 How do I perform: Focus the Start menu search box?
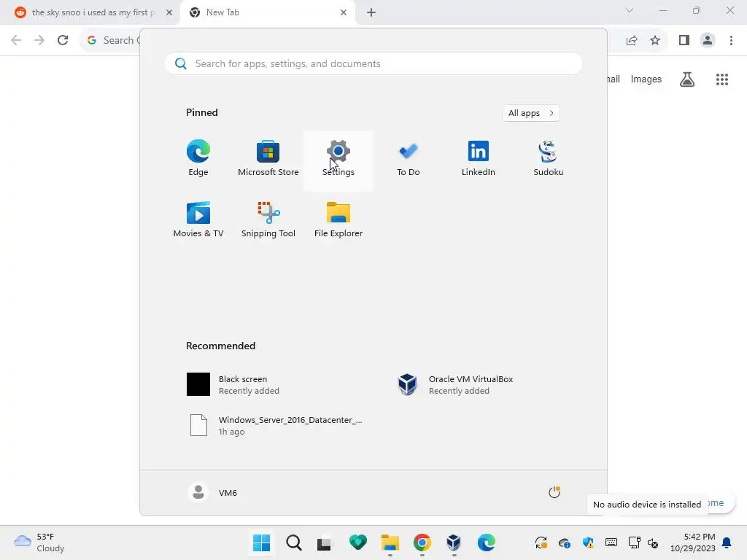[x=373, y=63]
